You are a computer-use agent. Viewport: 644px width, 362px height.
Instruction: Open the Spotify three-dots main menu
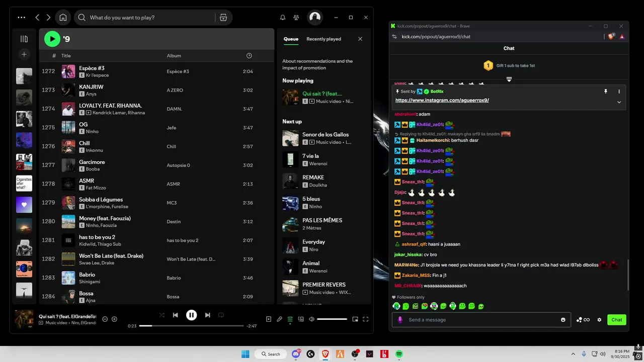21,17
